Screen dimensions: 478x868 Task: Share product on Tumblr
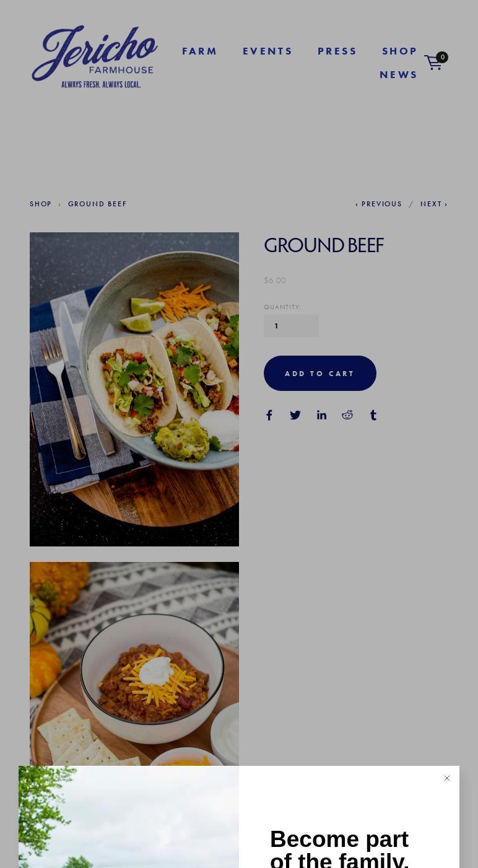coord(373,415)
